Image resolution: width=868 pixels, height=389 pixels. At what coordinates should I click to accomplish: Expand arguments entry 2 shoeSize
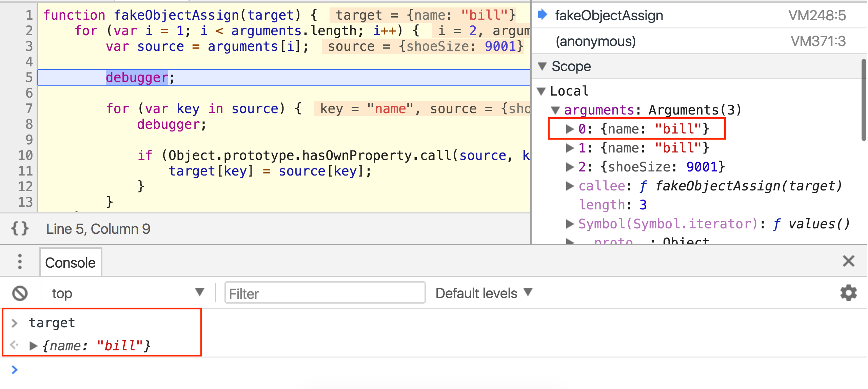point(570,167)
